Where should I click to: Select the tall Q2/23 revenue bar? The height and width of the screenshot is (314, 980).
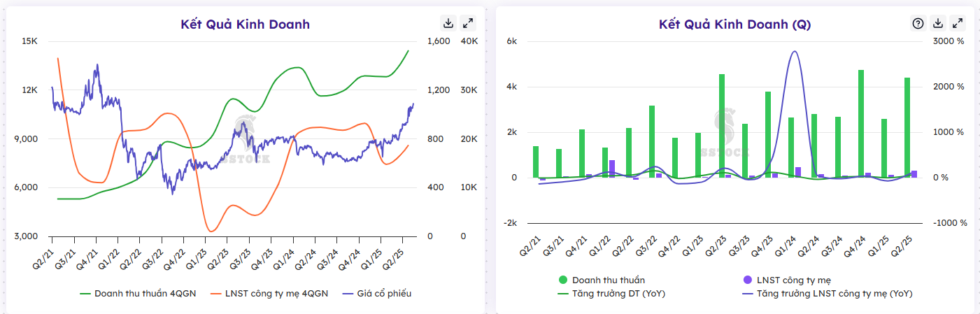click(x=722, y=126)
